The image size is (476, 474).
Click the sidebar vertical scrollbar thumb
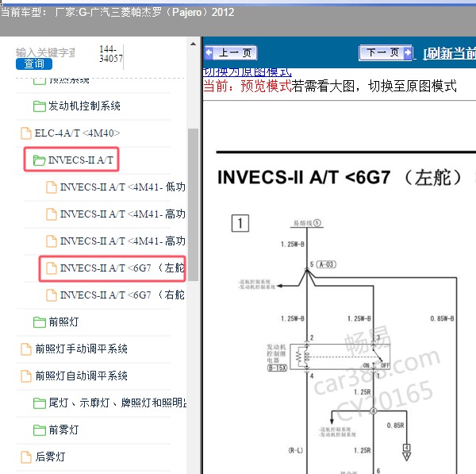click(193, 205)
